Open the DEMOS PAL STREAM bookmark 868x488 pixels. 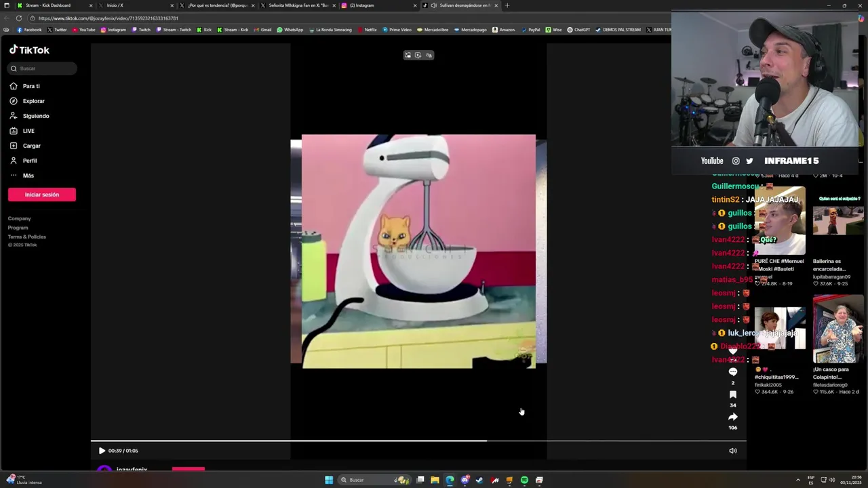(618, 30)
